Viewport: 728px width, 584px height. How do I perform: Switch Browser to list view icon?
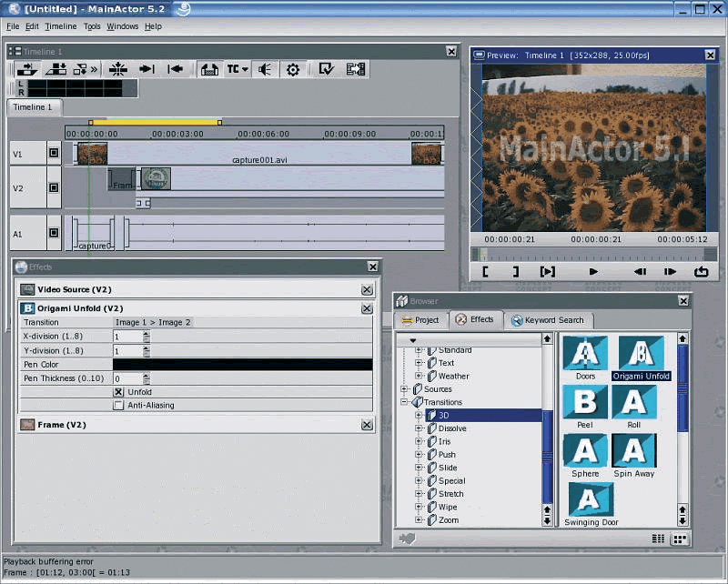coord(658,539)
